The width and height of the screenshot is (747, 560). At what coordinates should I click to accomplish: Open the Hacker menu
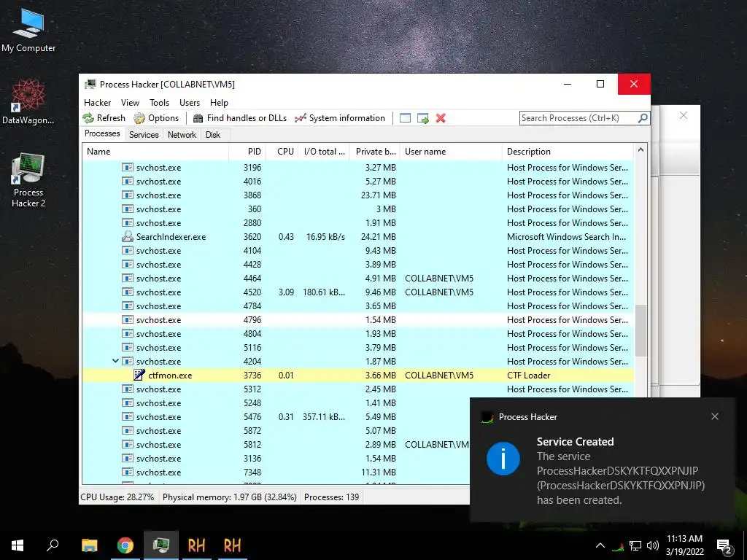point(97,102)
